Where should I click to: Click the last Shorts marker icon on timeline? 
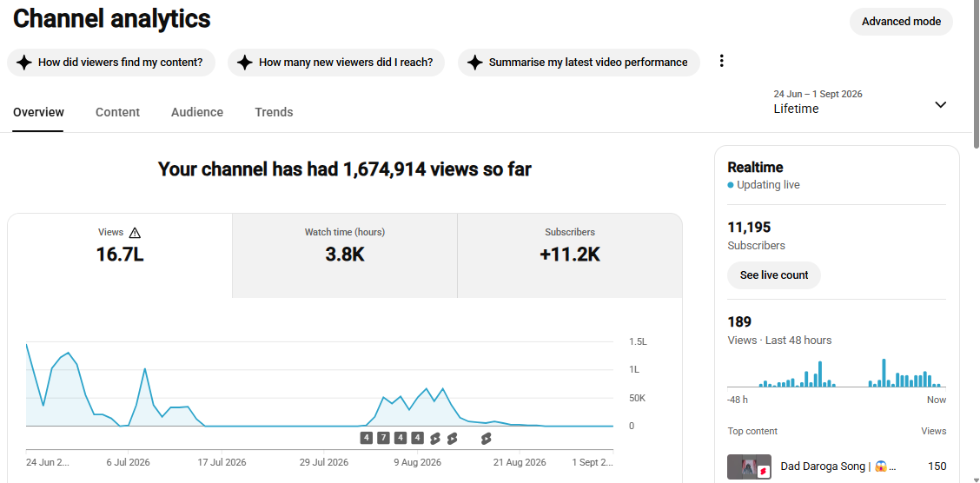(x=487, y=439)
